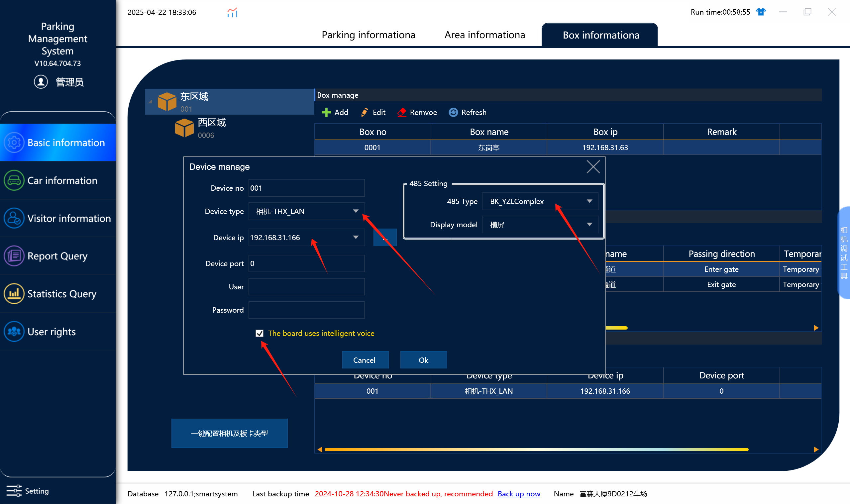Click the Edit pencil icon

tap(365, 112)
